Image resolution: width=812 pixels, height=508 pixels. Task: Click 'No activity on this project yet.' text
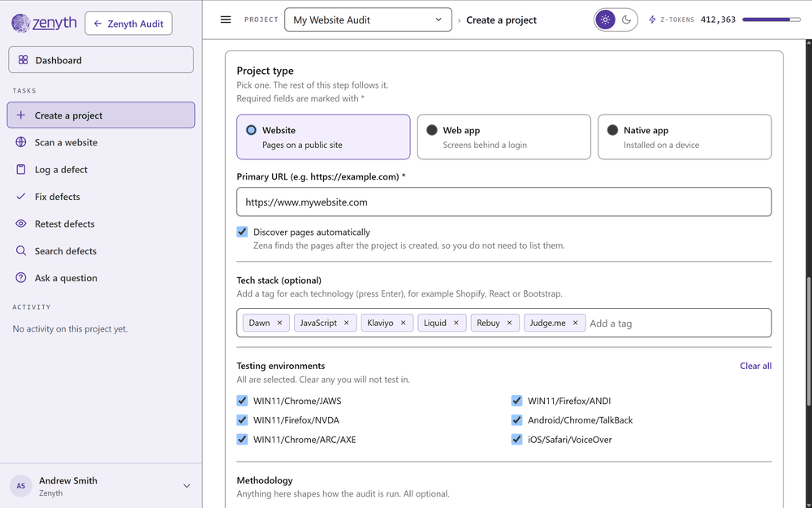pos(70,328)
